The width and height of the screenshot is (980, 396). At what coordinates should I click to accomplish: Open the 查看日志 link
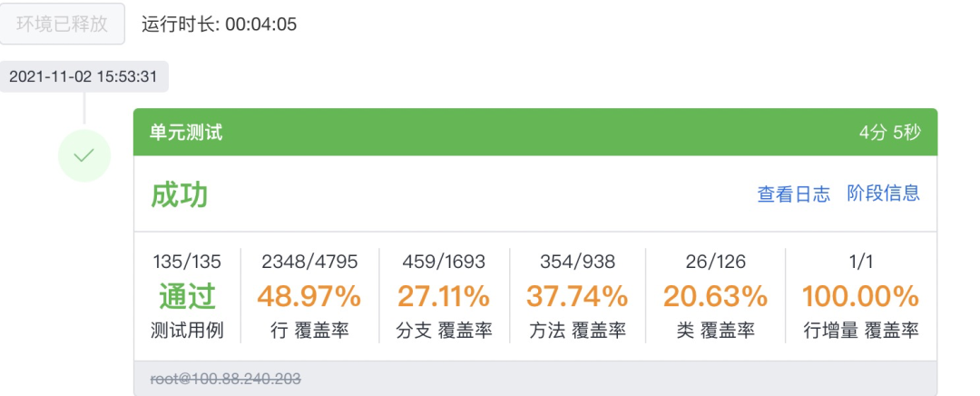coord(793,193)
